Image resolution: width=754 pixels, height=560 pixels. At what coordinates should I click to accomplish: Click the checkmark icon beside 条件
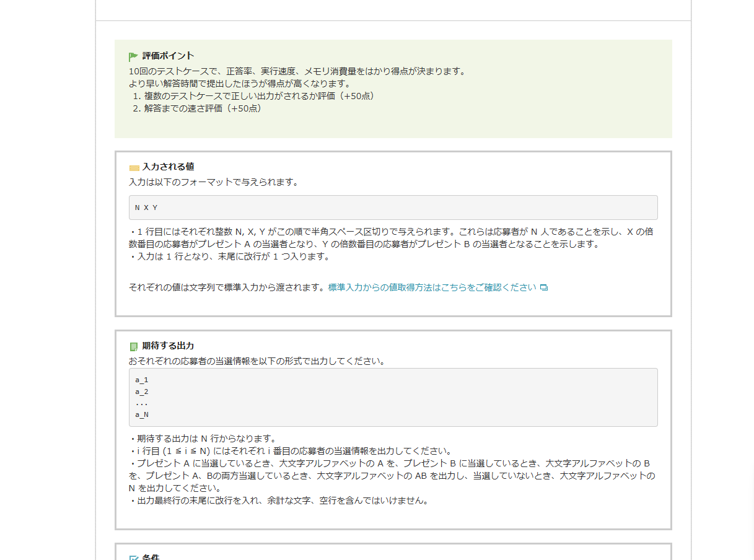(x=134, y=557)
